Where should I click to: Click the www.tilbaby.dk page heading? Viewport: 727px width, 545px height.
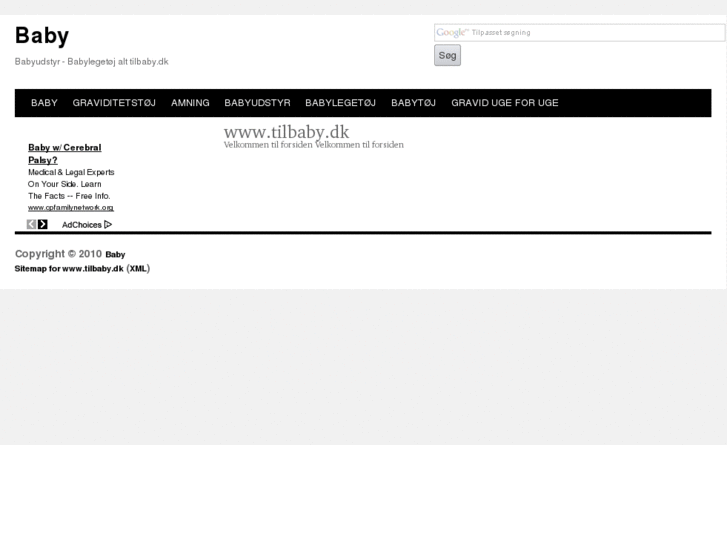pyautogui.click(x=287, y=132)
